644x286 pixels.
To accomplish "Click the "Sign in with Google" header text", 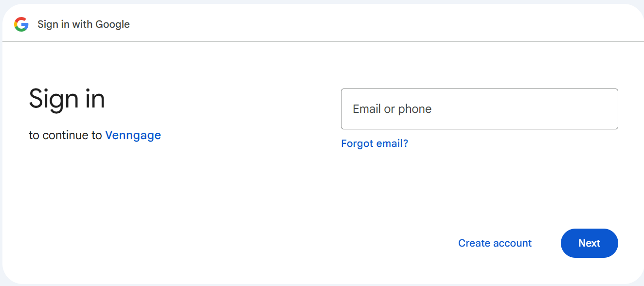I will pos(83,24).
